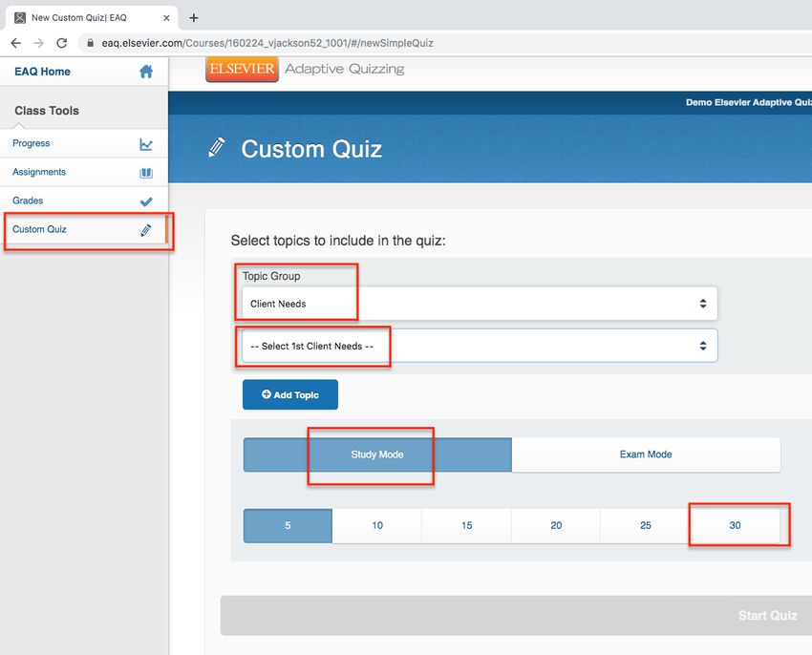This screenshot has height=655, width=812.
Task: Select 15 questions
Action: (466, 525)
